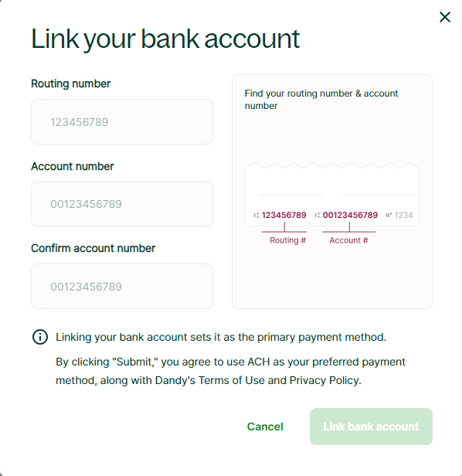Submit with the Link bank account button
Viewport: 462px width, 476px height.
(371, 427)
